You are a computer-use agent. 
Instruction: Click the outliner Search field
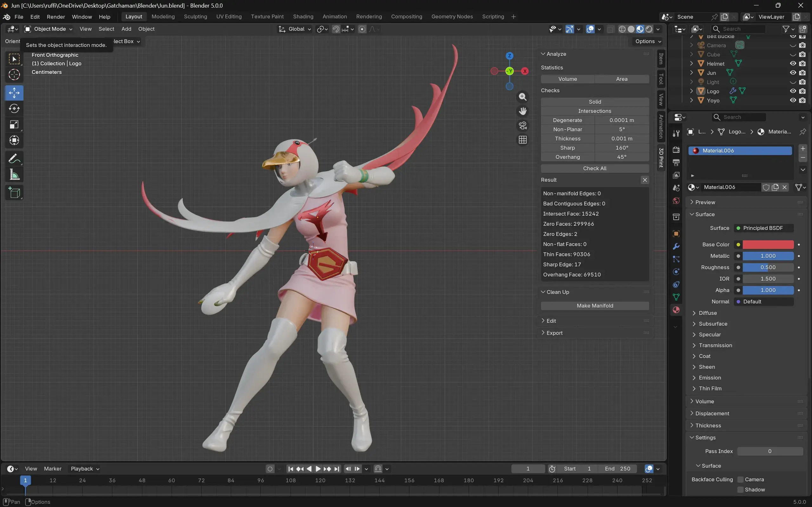pyautogui.click(x=738, y=29)
